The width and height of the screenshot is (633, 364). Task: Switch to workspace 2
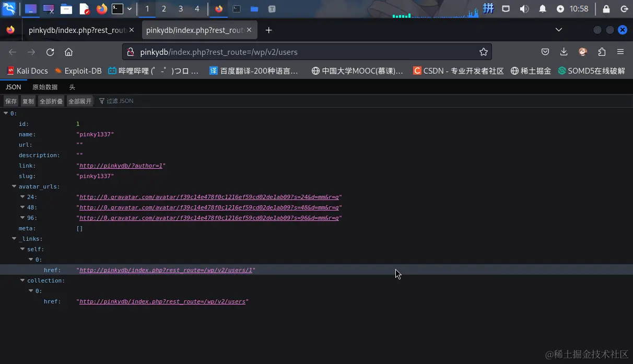coord(164,9)
